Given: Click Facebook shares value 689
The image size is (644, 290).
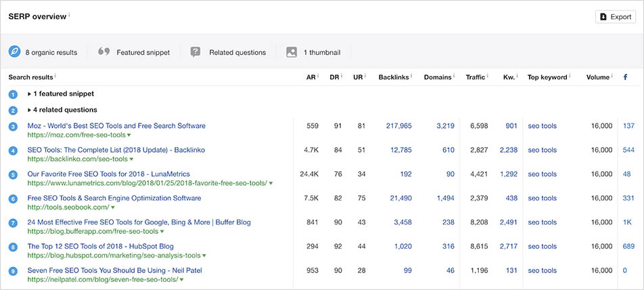Looking at the screenshot, I should pos(628,247).
